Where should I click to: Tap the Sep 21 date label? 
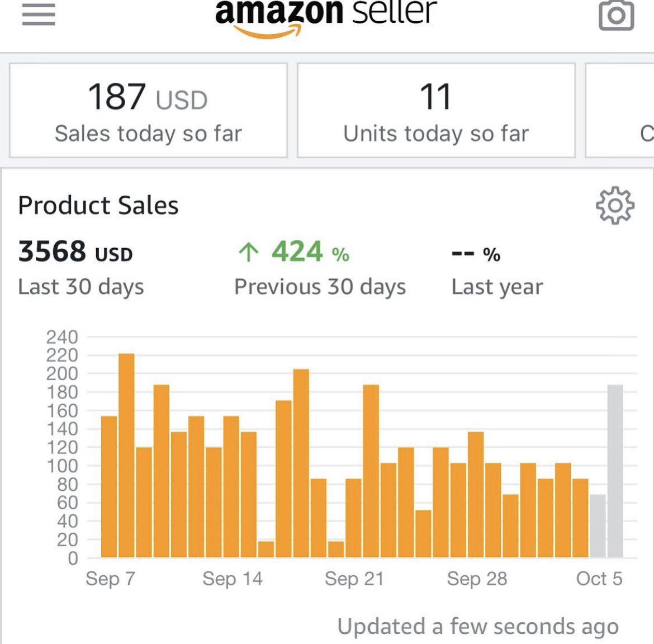coord(354,579)
